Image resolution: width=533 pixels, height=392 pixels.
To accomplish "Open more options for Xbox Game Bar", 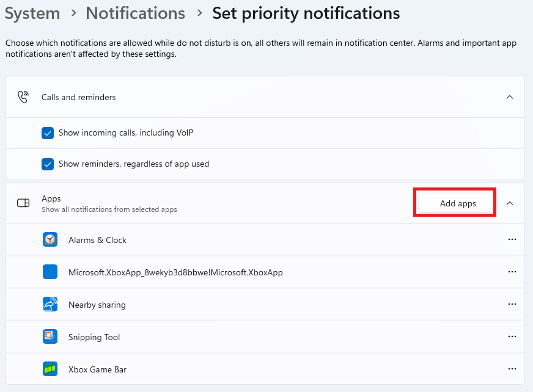I will pyautogui.click(x=512, y=369).
